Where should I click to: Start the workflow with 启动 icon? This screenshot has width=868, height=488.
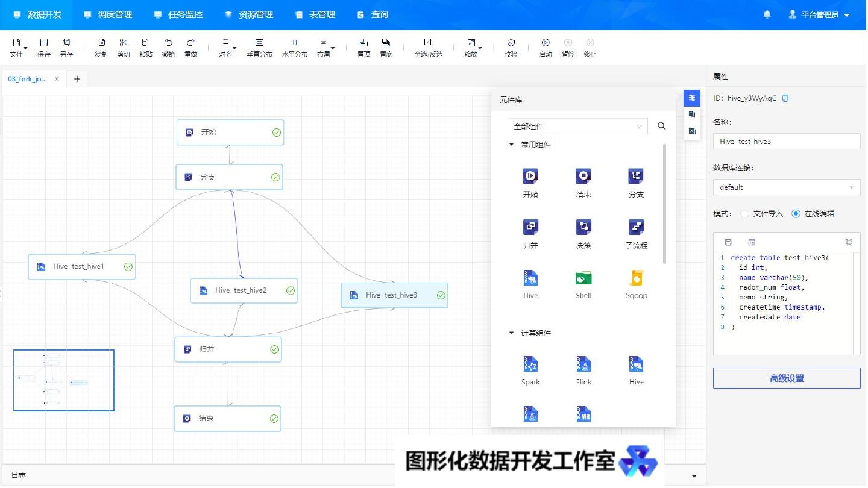point(546,43)
